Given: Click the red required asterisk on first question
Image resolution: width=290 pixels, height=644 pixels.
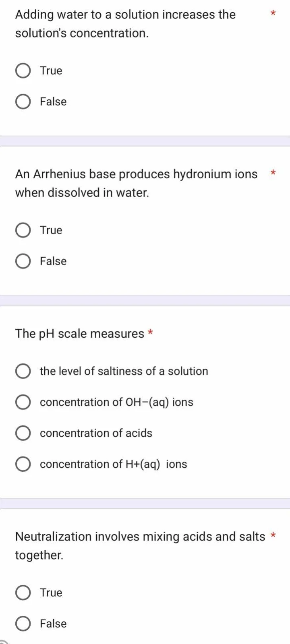Looking at the screenshot, I should click(x=273, y=13).
